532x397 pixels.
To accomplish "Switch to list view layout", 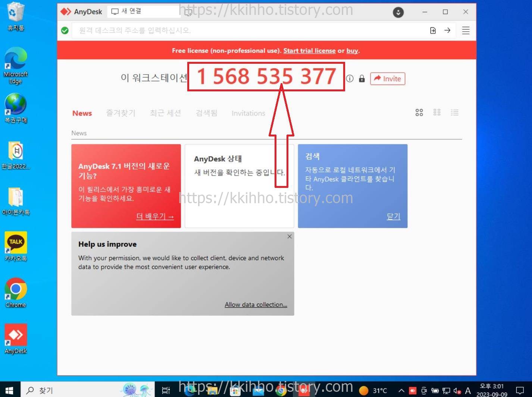I will click(454, 113).
